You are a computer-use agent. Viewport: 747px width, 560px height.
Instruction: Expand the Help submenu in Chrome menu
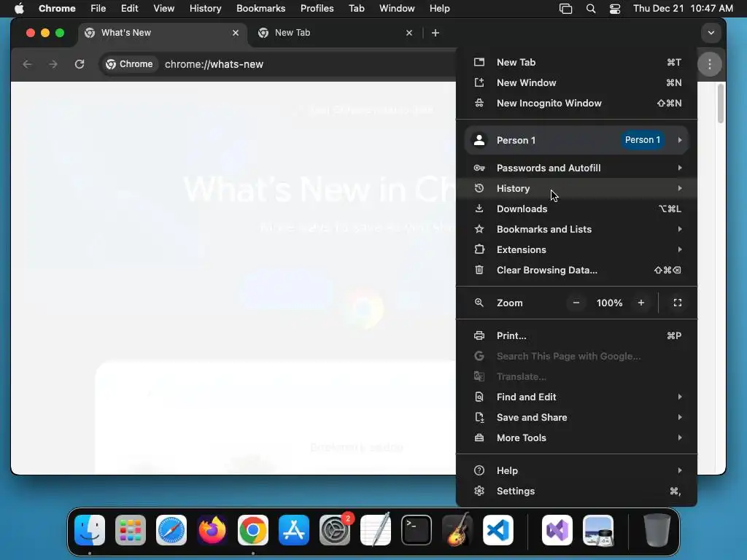pos(576,471)
